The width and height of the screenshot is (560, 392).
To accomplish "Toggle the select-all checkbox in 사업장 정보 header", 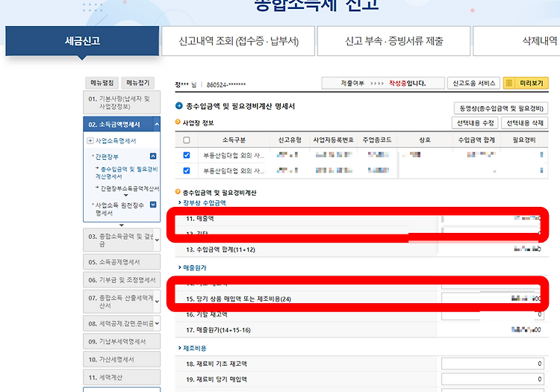I will 187,140.
